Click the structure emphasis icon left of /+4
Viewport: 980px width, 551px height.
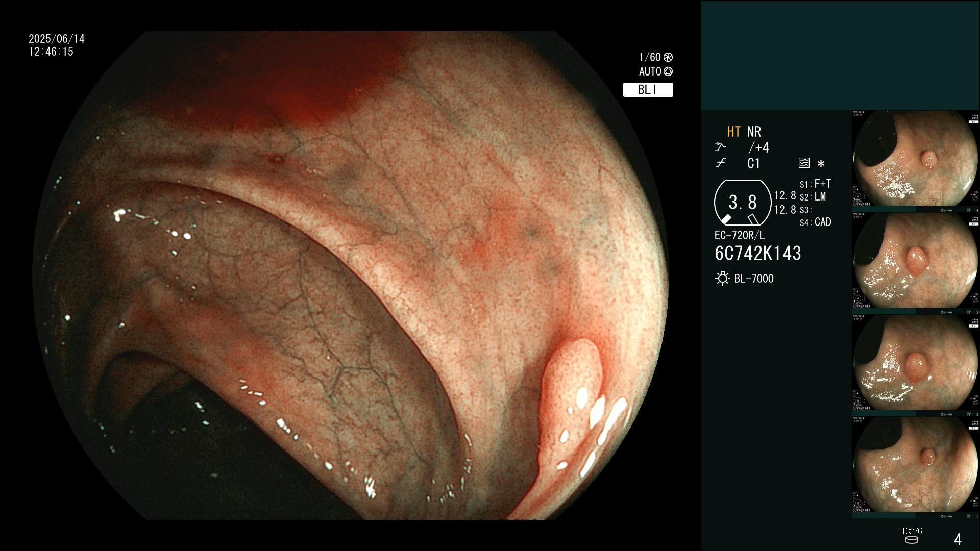point(720,147)
